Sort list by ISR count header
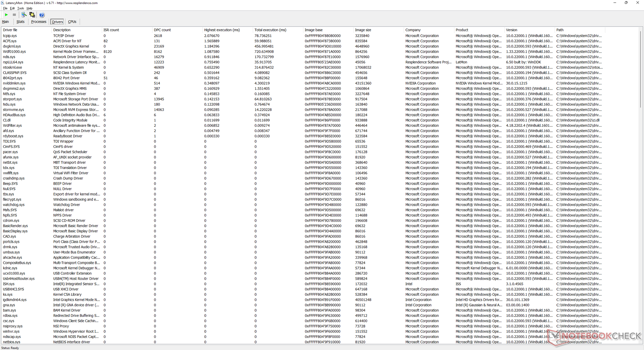This screenshot has height=350, width=644. tap(111, 30)
